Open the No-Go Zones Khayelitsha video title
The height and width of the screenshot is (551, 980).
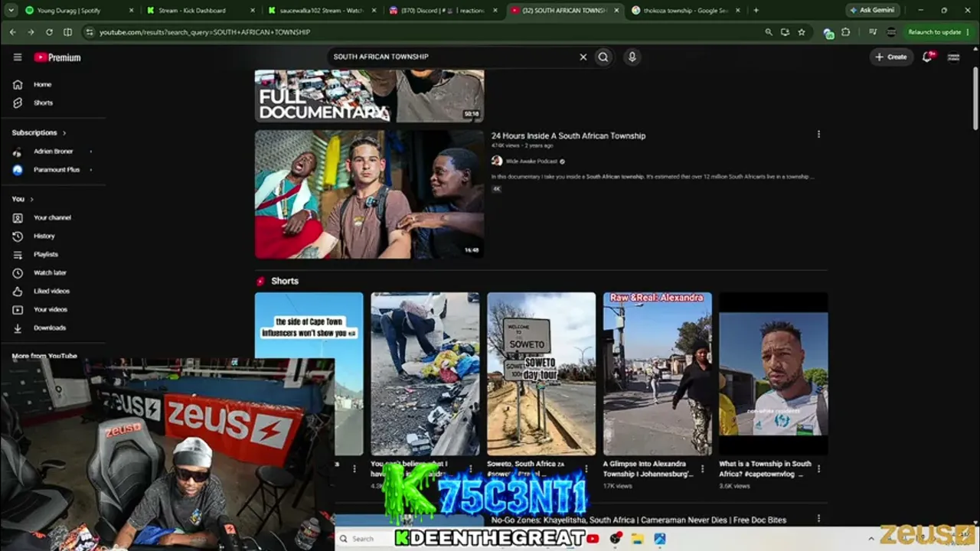point(639,520)
